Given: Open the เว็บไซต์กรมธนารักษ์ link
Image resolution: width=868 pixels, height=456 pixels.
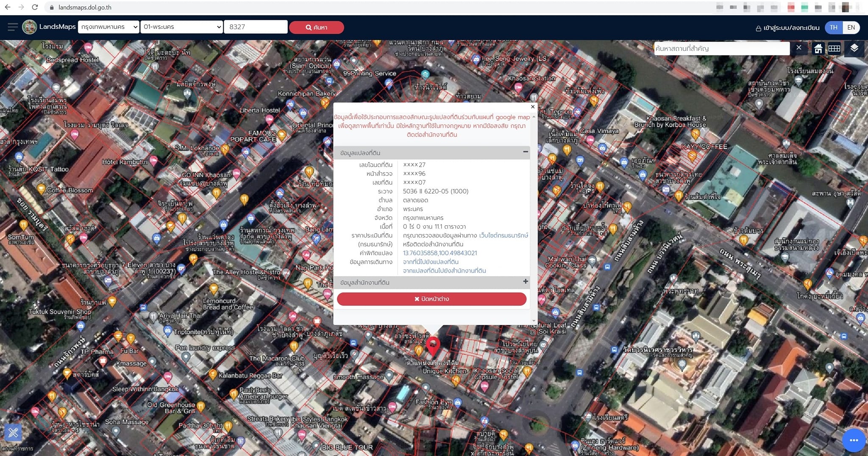Looking at the screenshot, I should click(505, 235).
